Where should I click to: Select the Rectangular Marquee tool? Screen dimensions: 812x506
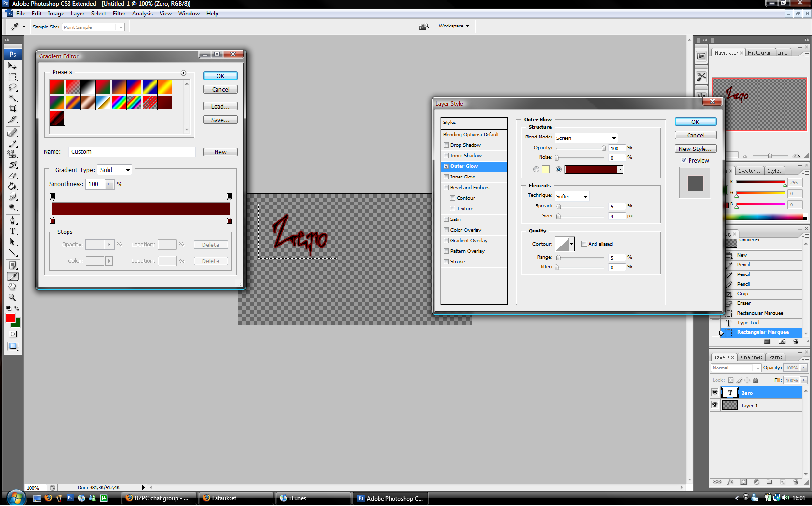coord(13,77)
